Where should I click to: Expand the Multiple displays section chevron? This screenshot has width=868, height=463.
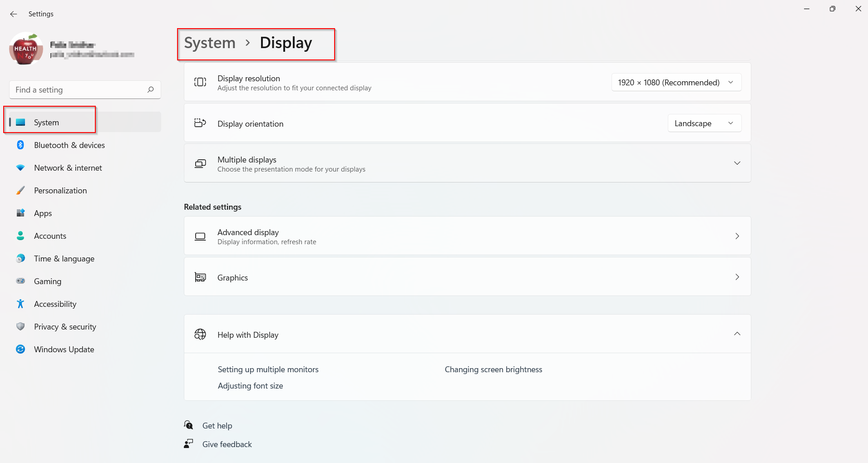737,163
